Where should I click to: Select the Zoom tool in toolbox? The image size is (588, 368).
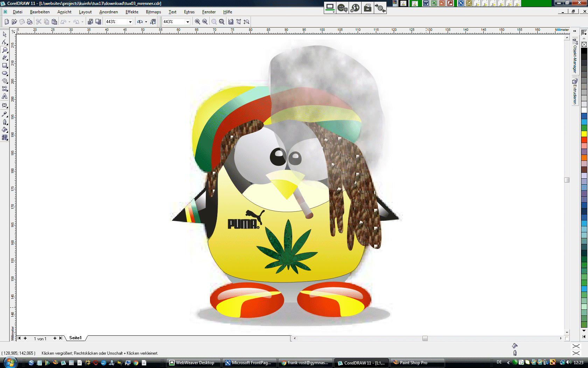pos(5,50)
